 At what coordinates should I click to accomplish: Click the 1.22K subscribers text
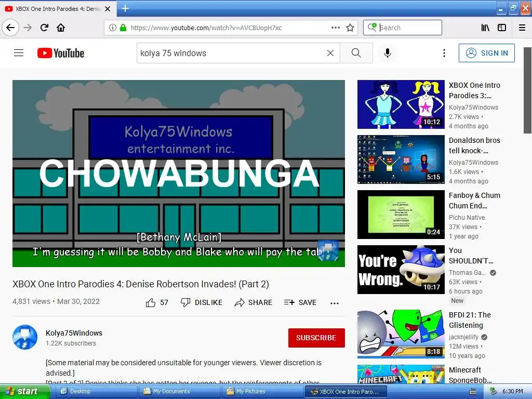click(71, 343)
